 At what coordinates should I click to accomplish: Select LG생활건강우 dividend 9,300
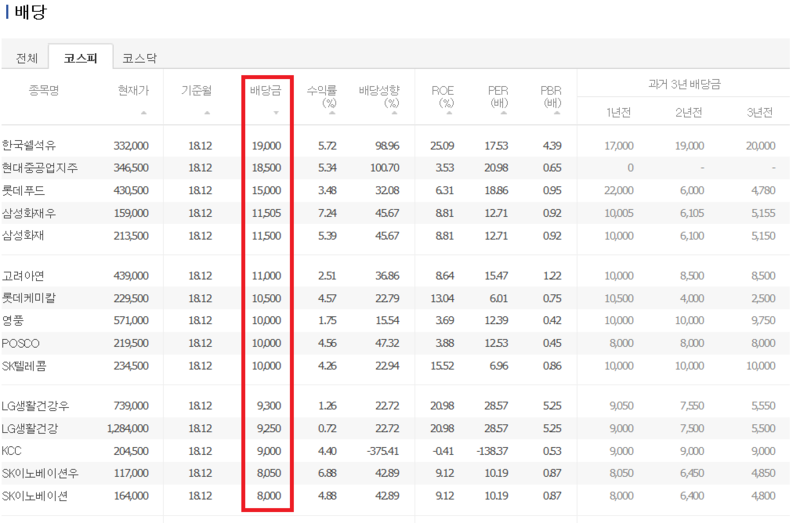269,406
